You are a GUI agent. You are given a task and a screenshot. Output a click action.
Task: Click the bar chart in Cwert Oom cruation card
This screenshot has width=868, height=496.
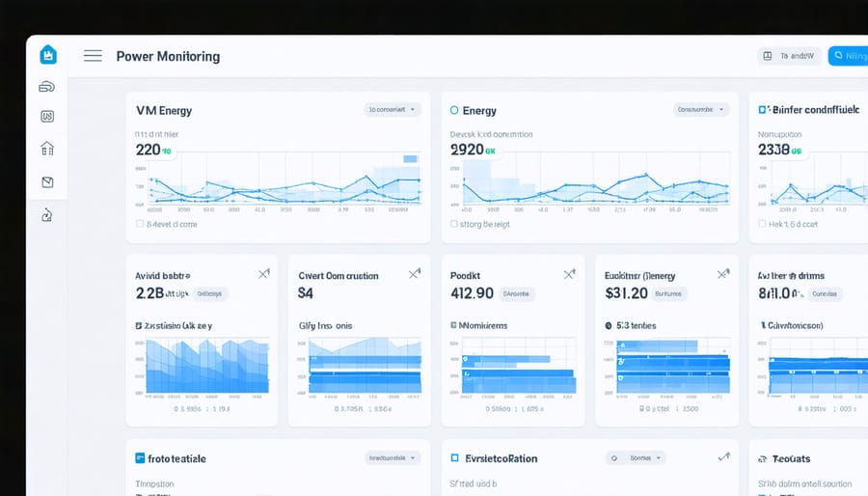(365, 366)
